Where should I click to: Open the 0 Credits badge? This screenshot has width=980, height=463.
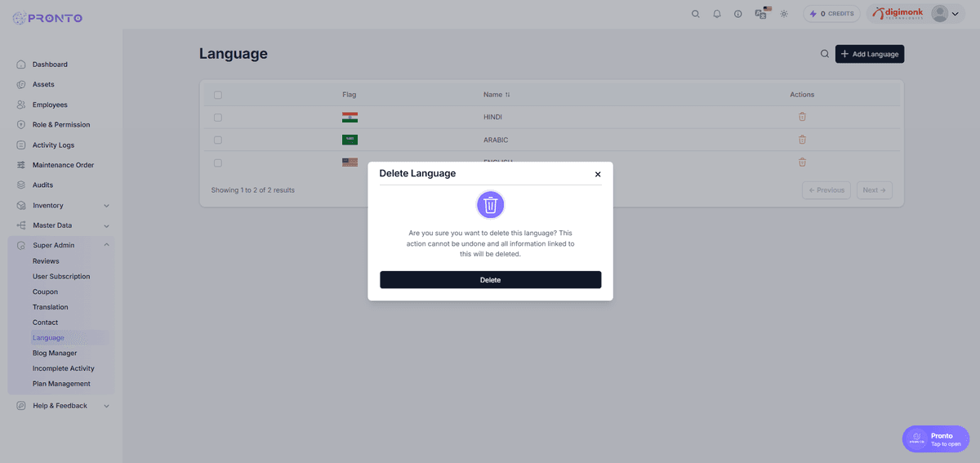(x=831, y=14)
